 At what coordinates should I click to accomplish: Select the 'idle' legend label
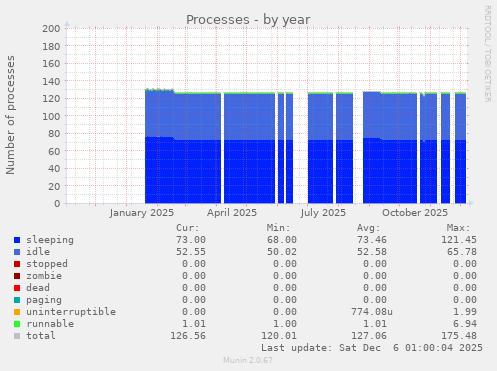coord(38,252)
